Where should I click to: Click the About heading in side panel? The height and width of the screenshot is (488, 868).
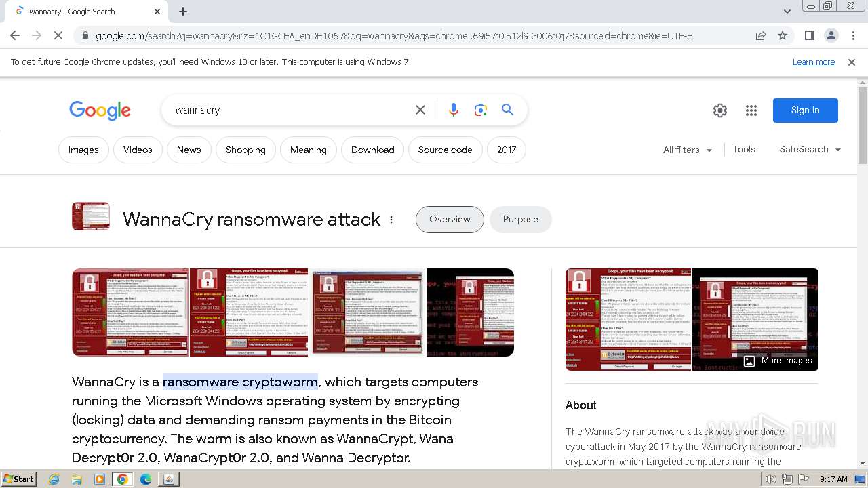[581, 405]
